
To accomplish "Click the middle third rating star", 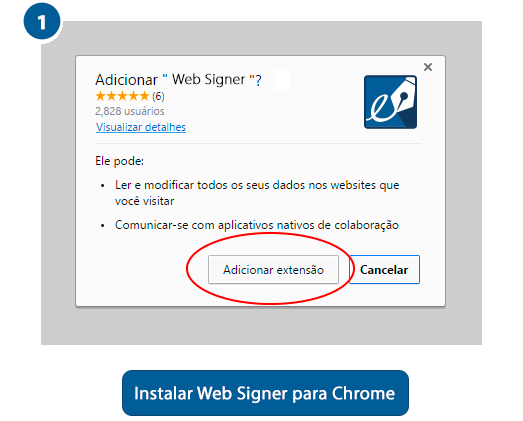I will tap(122, 96).
